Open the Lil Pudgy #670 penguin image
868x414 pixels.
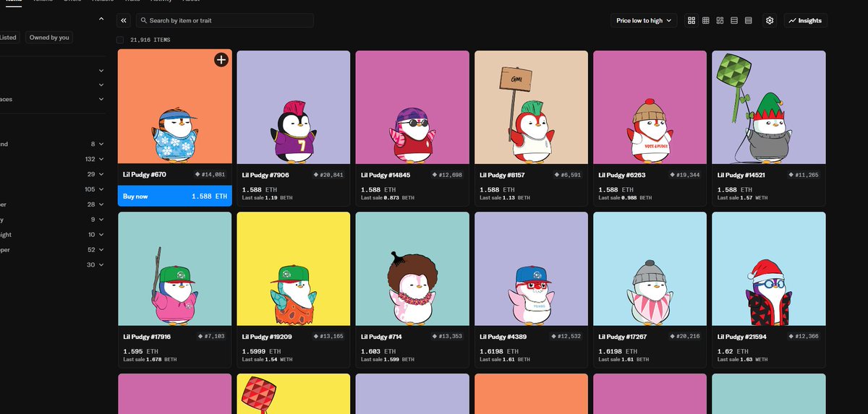[174, 107]
